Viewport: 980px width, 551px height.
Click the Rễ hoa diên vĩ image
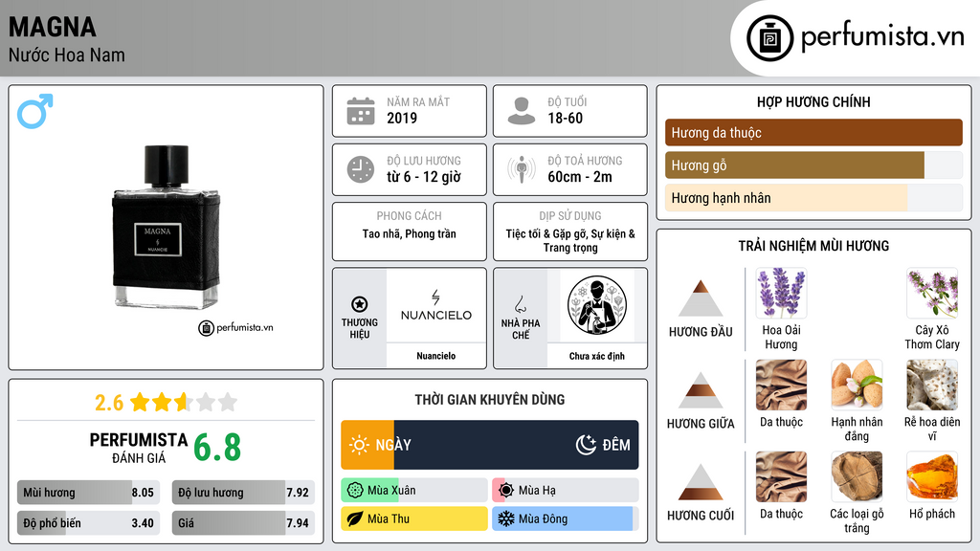point(932,385)
